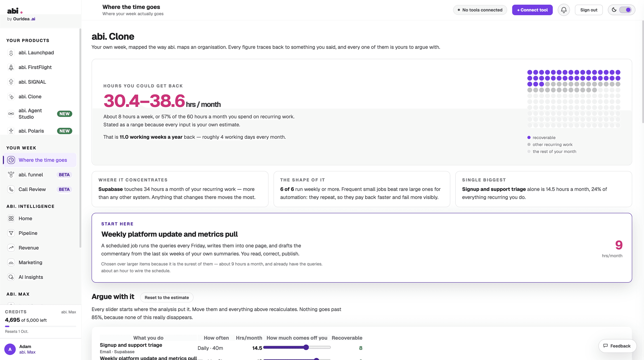Click the abi. logo in sidebar
The width and height of the screenshot is (644, 360).
pyautogui.click(x=15, y=11)
